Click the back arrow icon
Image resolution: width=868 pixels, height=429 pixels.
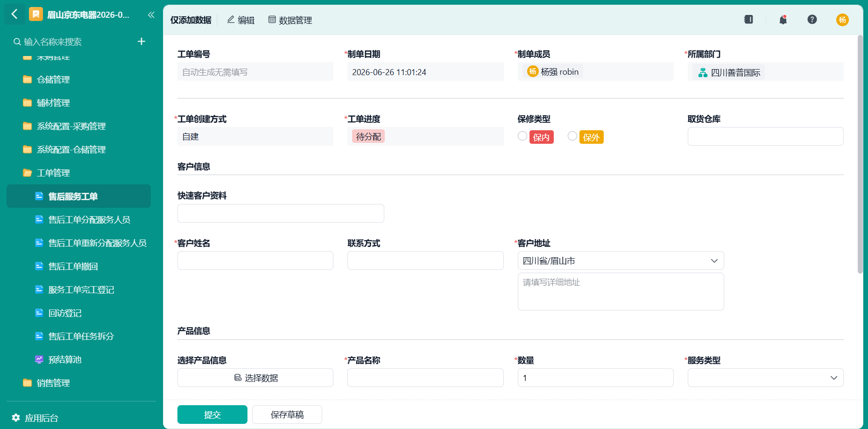[x=14, y=14]
